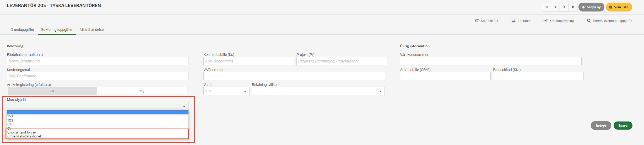The image size is (644, 145).
Task: Open Kreditupplysning credit check
Action: pos(559,21)
